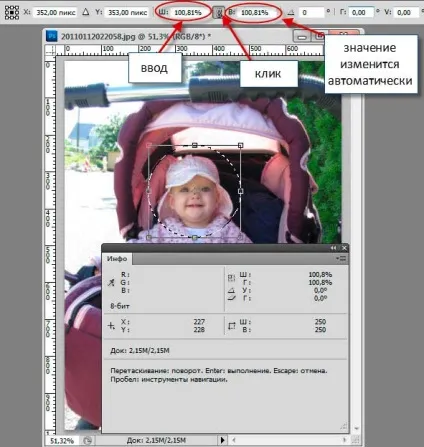
Task: Minimize the 20110112022058.jpg document window
Action: pos(302,36)
